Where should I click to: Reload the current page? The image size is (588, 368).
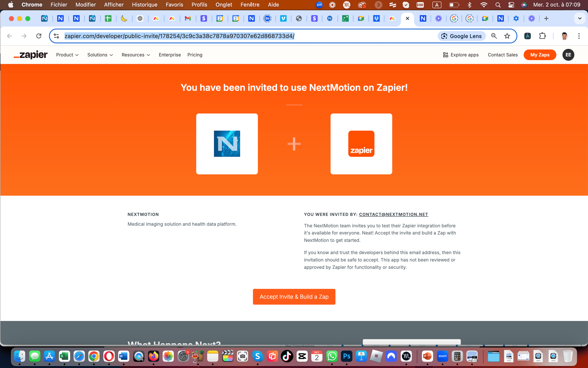click(x=39, y=36)
